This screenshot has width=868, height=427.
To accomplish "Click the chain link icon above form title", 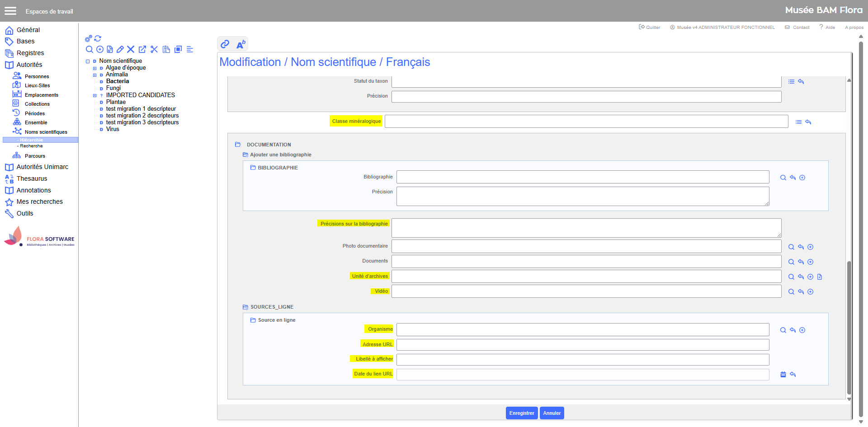I will pyautogui.click(x=225, y=44).
